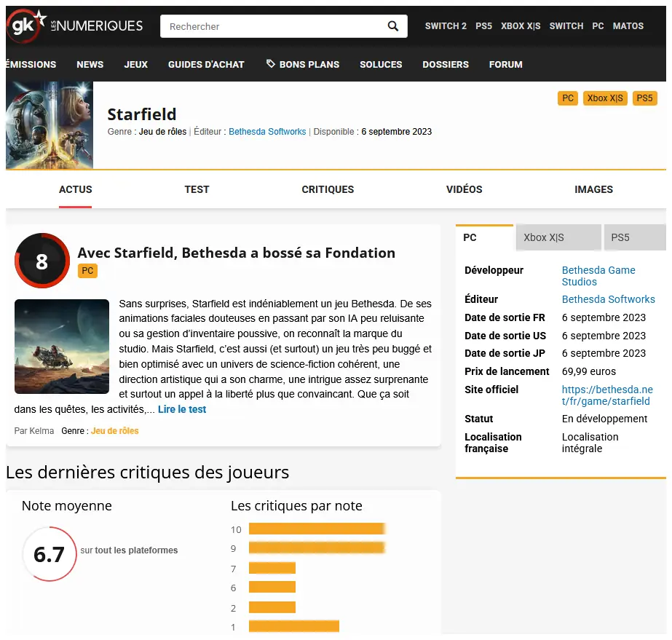Open Bons Plans with tag icon
The width and height of the screenshot is (672, 640).
[x=302, y=64]
